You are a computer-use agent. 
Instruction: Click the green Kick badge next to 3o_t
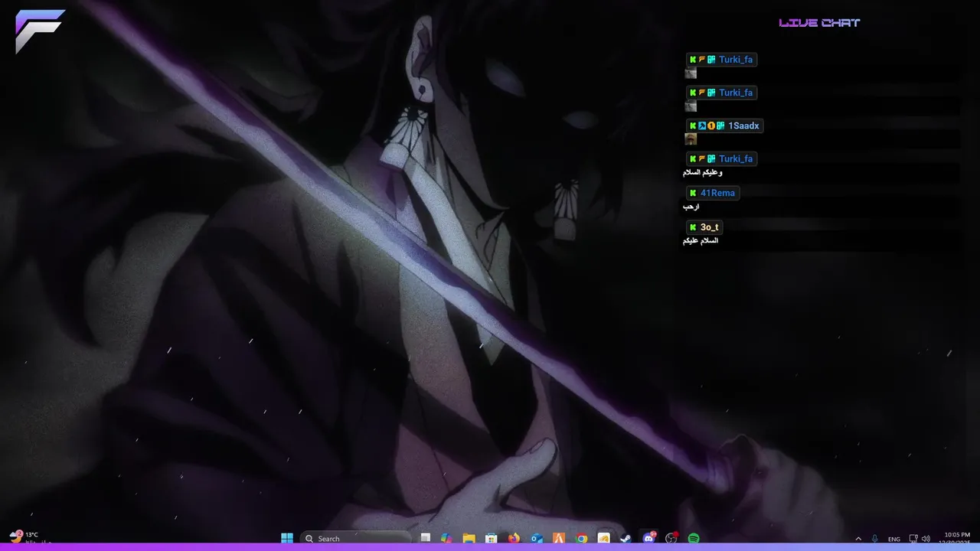(693, 227)
